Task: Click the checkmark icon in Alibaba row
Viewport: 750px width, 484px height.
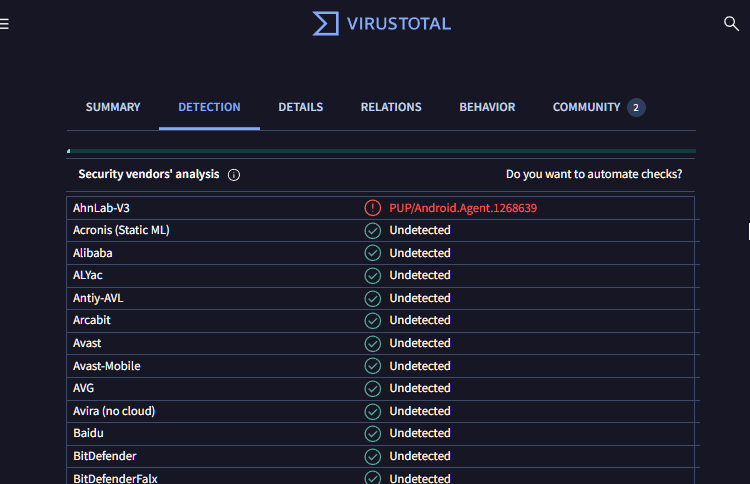Action: click(372, 253)
